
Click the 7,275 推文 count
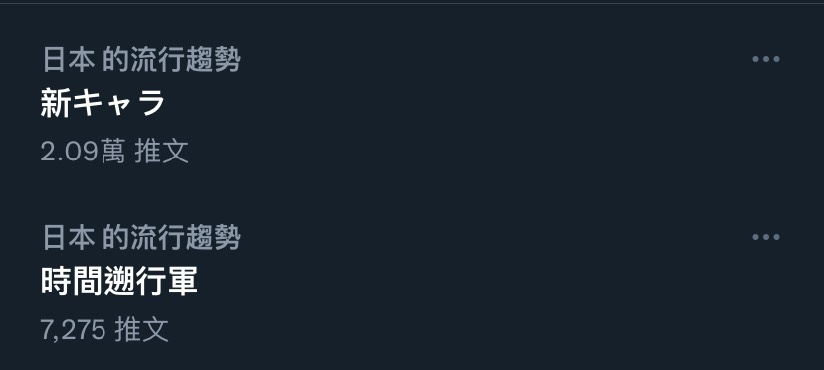[x=105, y=330]
